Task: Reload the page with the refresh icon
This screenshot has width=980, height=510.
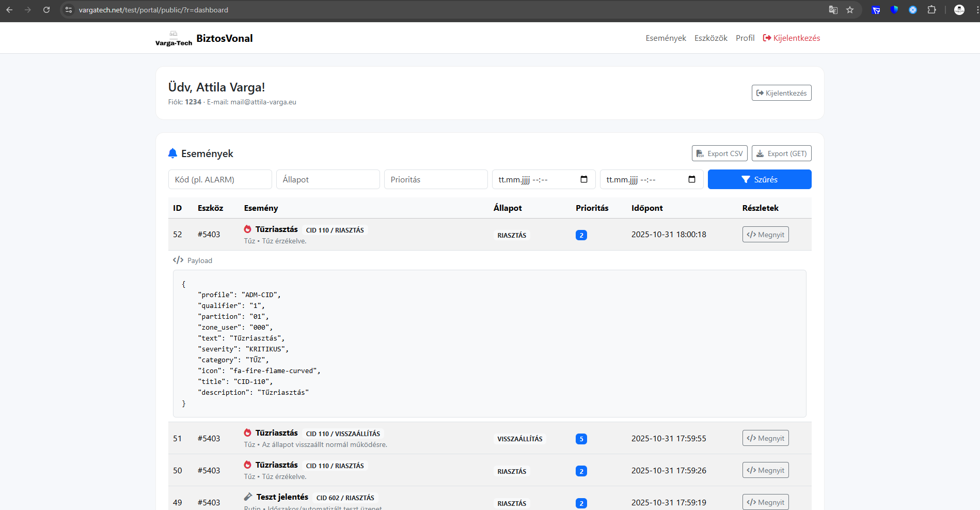Action: (x=46, y=10)
